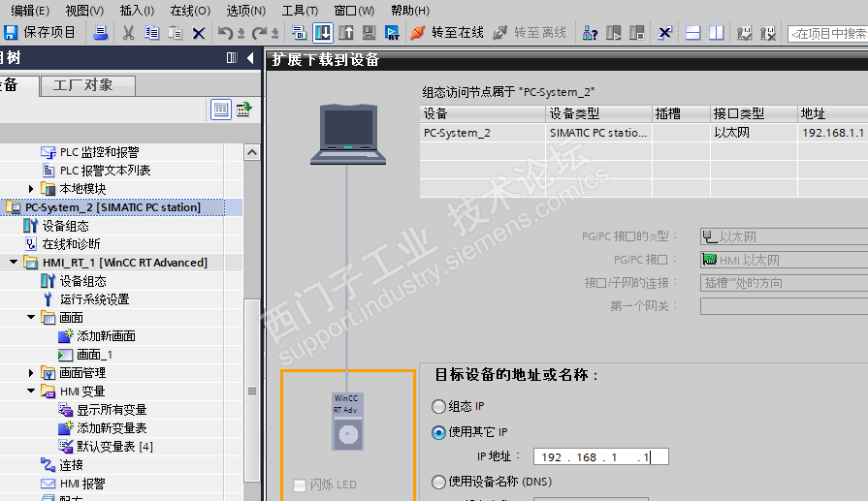Collapse the HMI 变量 folder
This screenshot has height=501, width=868.
(x=31, y=391)
